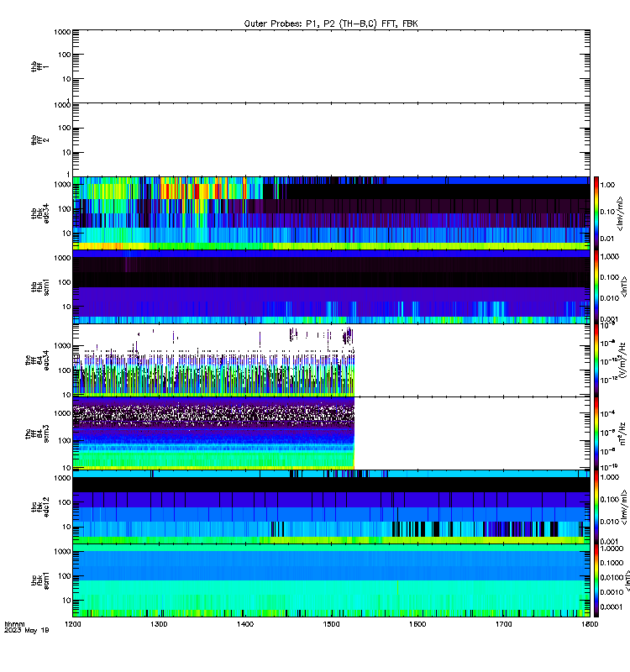Click the "1300" time axis label
The image size is (630, 672).
pyautogui.click(x=159, y=624)
